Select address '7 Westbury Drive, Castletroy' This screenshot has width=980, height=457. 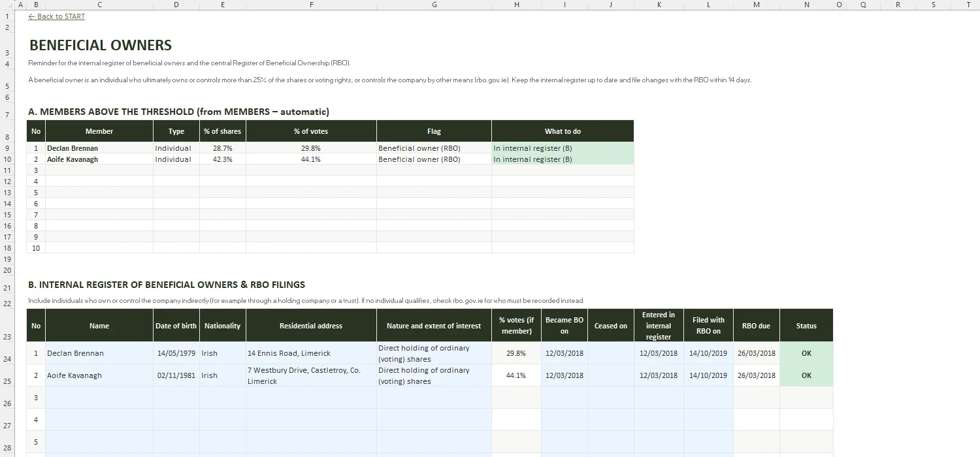[311, 375]
